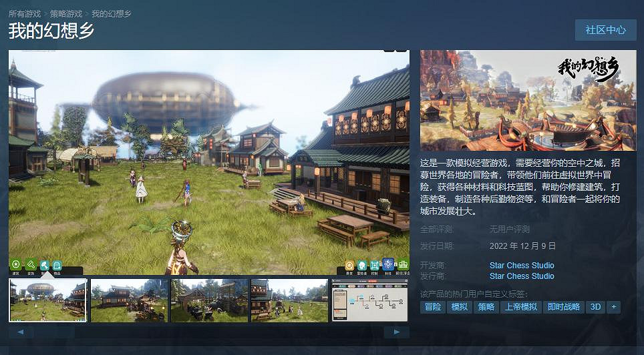Click the 发行日期 label
Viewport: 644px width, 355px height.
click(x=437, y=246)
